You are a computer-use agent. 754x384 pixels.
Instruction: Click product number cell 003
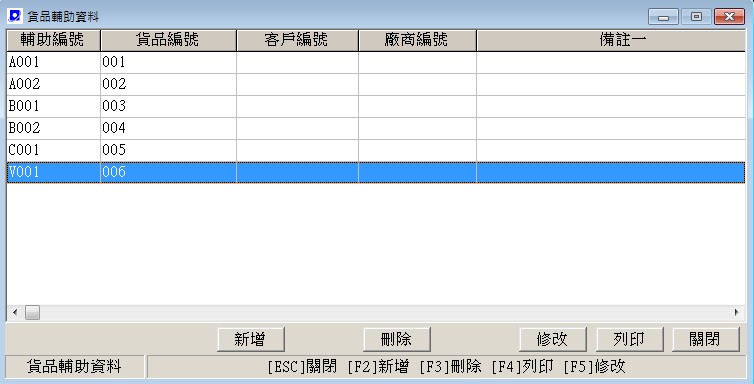[168, 107]
